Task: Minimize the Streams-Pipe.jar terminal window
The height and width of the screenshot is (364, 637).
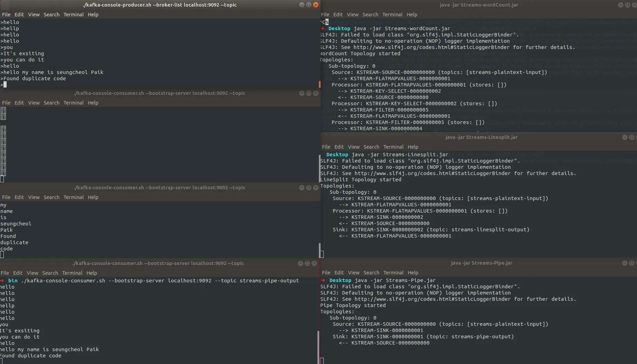Action: (x=624, y=263)
